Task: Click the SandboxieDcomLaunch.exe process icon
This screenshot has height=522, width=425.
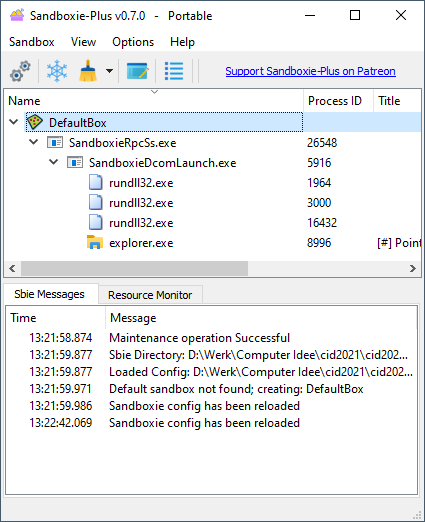Action: [75, 163]
